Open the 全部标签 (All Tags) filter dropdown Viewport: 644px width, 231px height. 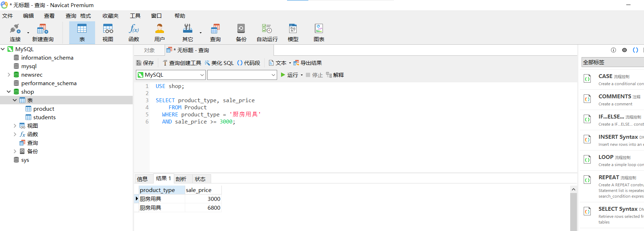coord(613,62)
